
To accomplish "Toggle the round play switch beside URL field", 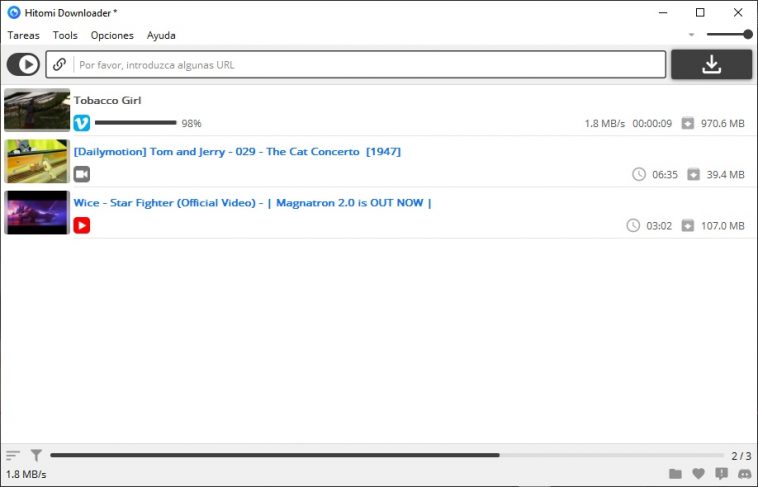I will pyautogui.click(x=23, y=64).
